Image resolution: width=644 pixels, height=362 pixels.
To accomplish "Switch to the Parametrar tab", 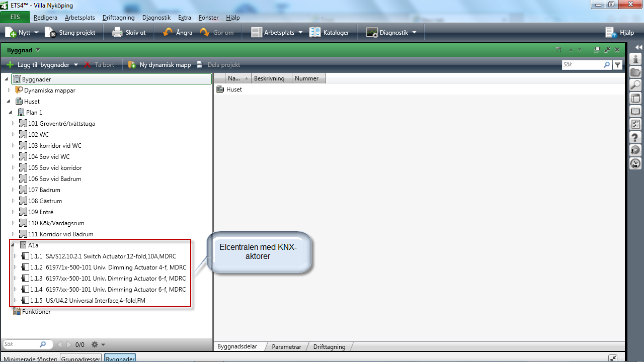I will (x=286, y=346).
